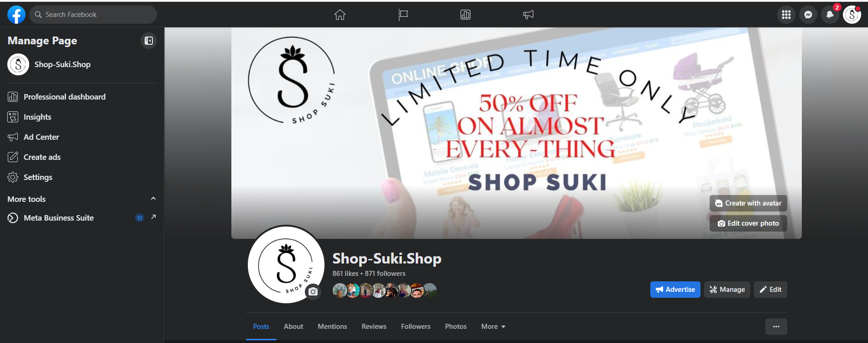The width and height of the screenshot is (868, 343).
Task: Collapse the More tools section
Action: (153, 199)
